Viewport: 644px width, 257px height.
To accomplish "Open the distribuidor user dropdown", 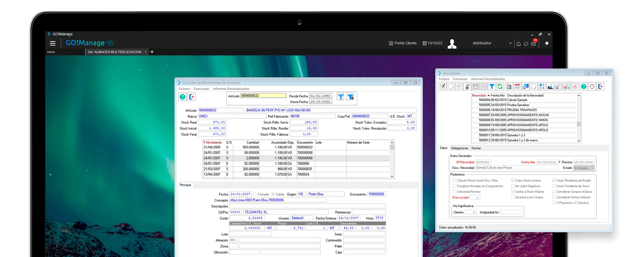I will (x=510, y=43).
